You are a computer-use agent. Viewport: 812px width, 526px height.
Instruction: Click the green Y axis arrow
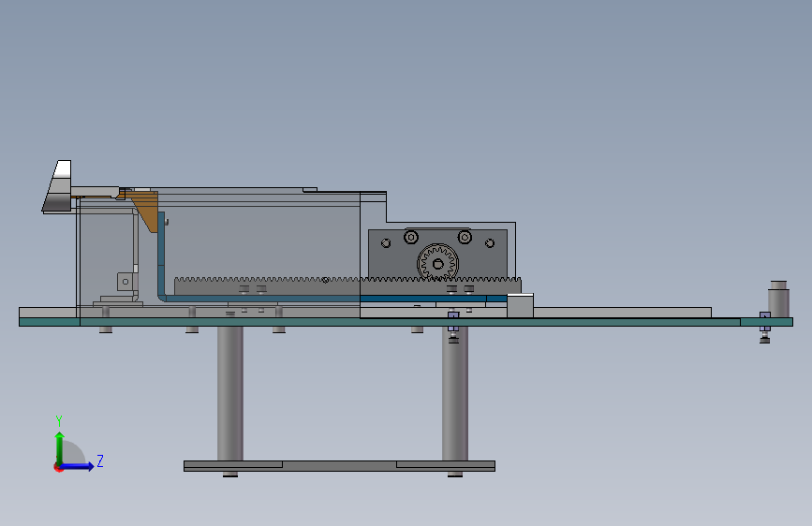59,448
